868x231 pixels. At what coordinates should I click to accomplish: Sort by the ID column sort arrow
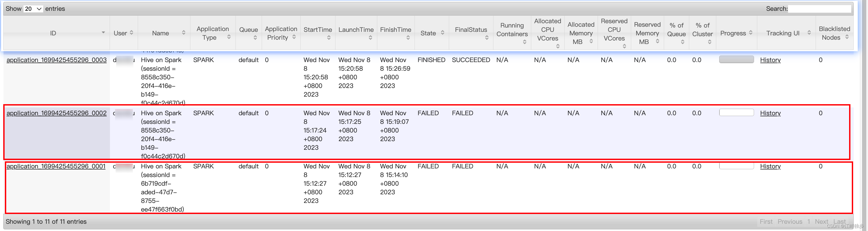(x=103, y=33)
